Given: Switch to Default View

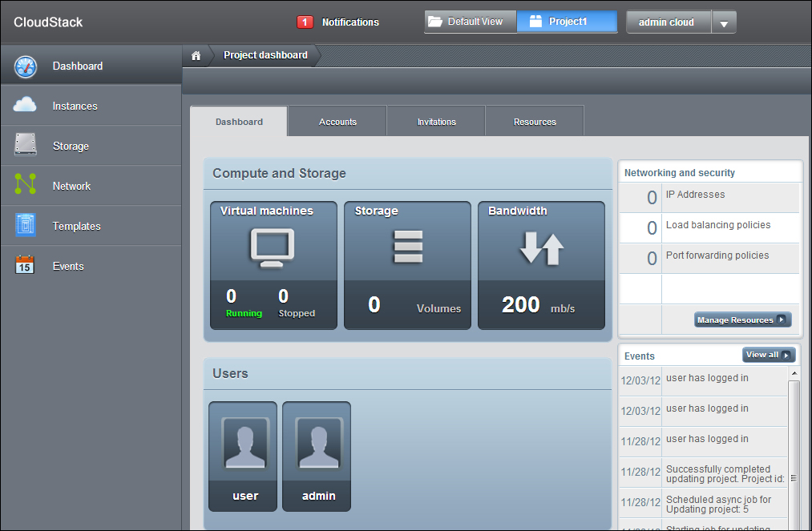Looking at the screenshot, I should (470, 22).
